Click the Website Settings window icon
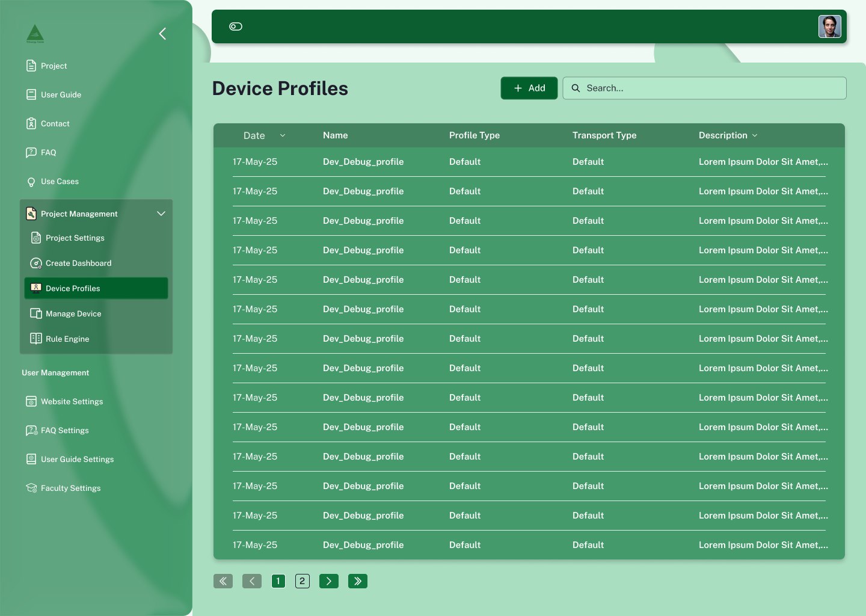This screenshot has height=616, width=866. coord(31,401)
